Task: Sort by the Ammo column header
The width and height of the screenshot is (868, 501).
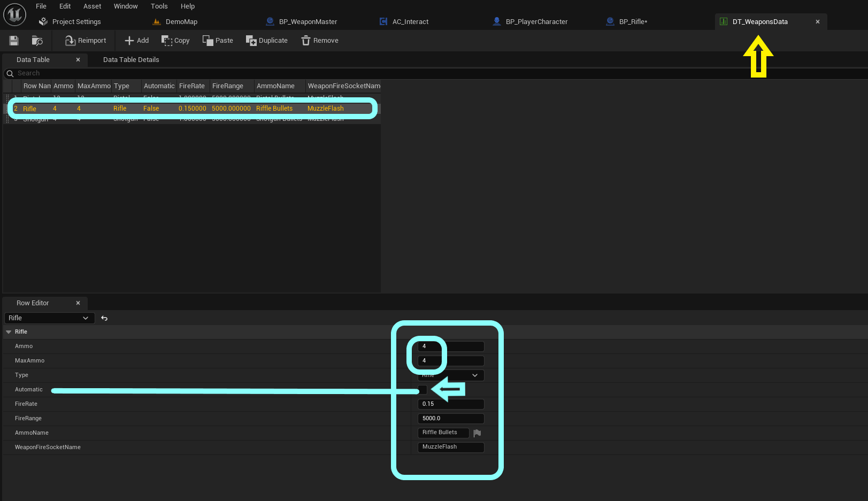Action: click(63, 86)
